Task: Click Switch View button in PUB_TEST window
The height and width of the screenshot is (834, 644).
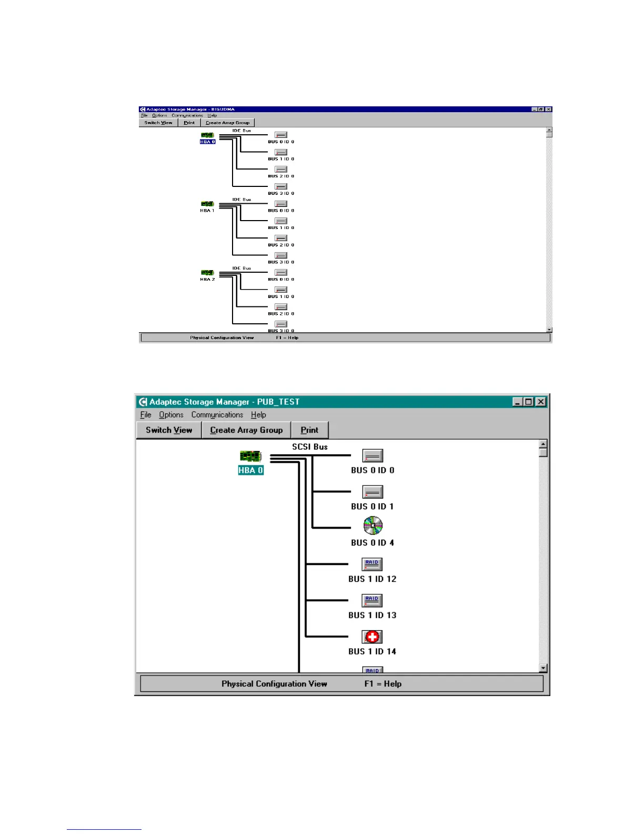Action: pyautogui.click(x=169, y=430)
